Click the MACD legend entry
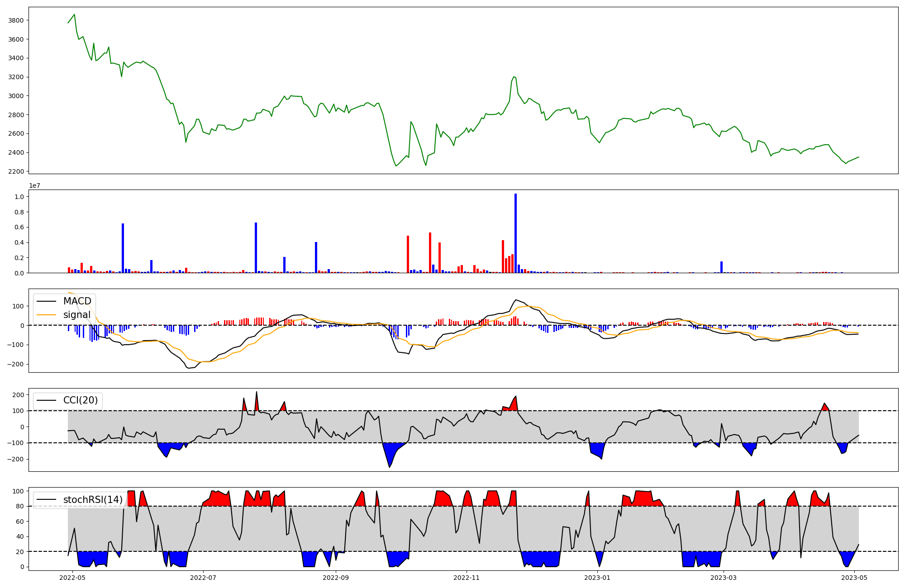Image resolution: width=905 pixels, height=588 pixels. coord(77,301)
